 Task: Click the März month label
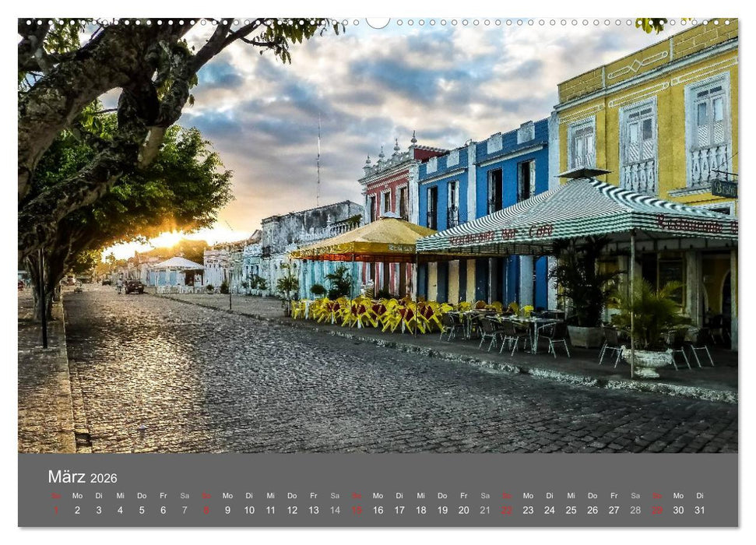pyautogui.click(x=67, y=476)
